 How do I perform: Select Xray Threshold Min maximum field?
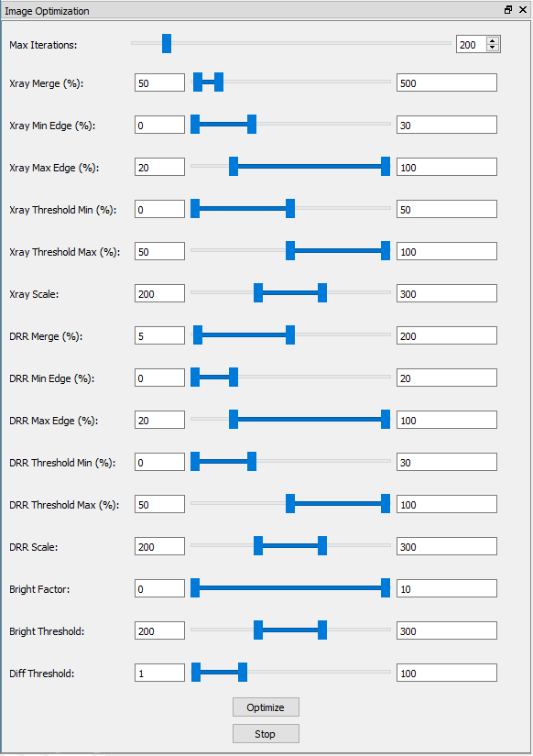click(447, 209)
